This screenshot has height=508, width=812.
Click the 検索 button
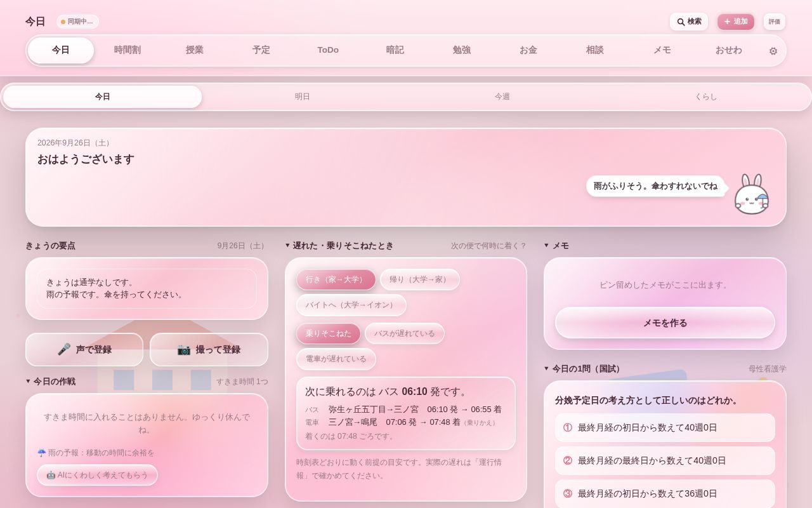pos(689,22)
